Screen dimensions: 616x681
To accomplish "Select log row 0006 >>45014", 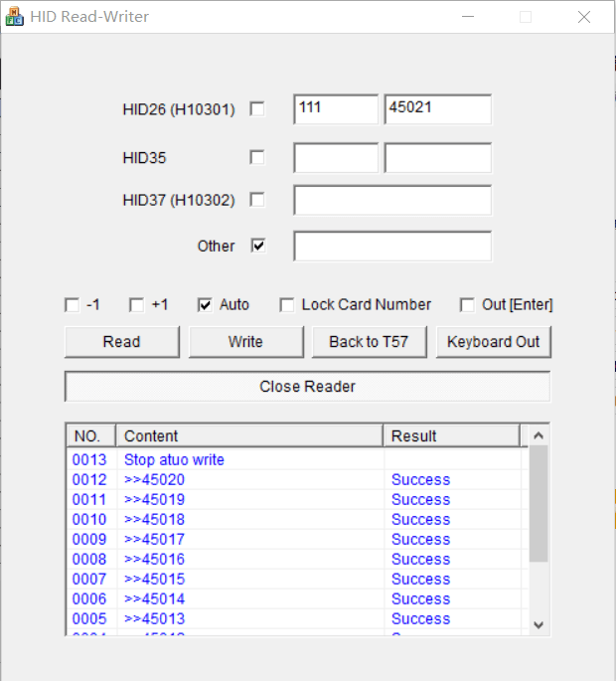I will coord(297,598).
